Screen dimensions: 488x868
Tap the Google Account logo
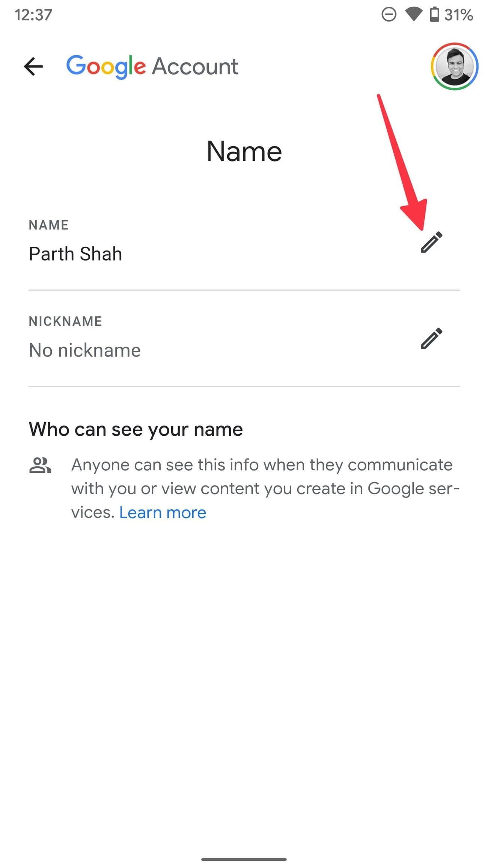pyautogui.click(x=152, y=67)
